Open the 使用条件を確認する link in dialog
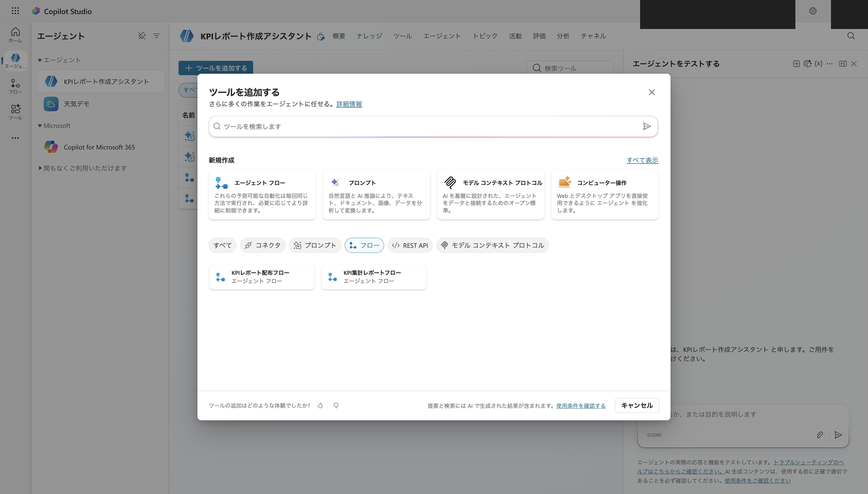This screenshot has width=868, height=494. [x=580, y=406]
